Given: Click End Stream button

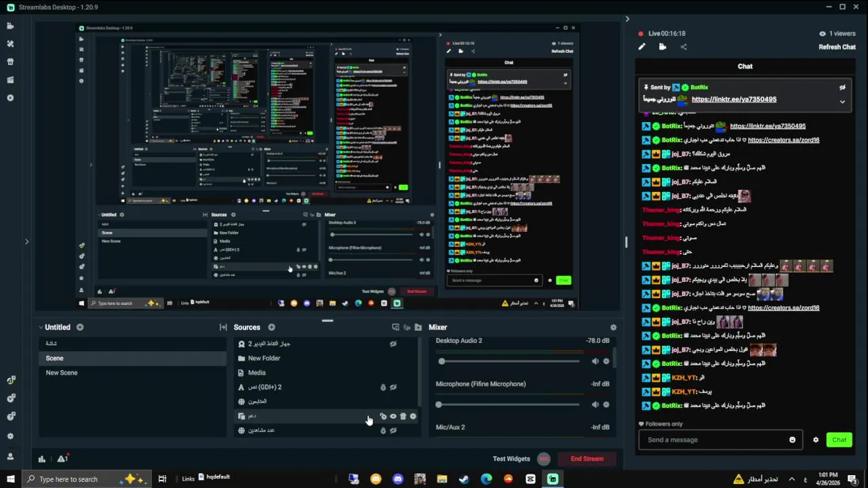Looking at the screenshot, I should tap(587, 459).
